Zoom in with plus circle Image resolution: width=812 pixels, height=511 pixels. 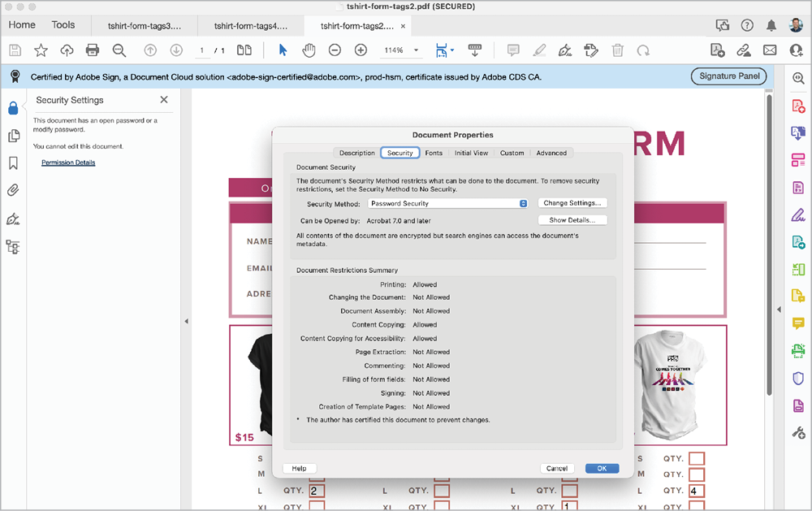click(361, 50)
